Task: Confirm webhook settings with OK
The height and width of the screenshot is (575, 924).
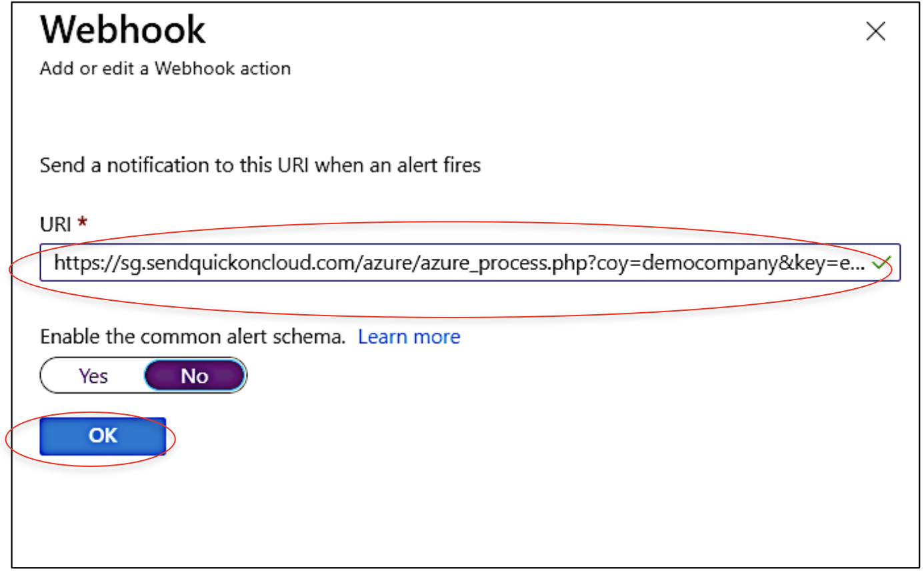Action: pyautogui.click(x=103, y=435)
